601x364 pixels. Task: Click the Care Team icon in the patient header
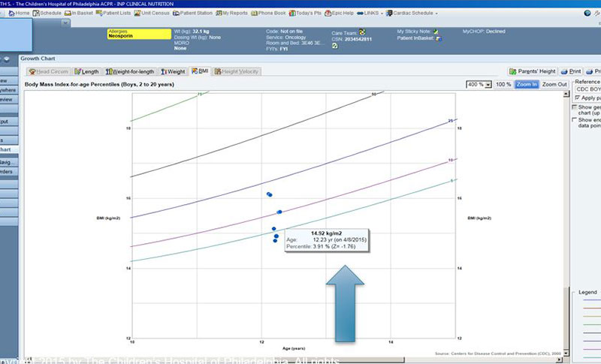tap(362, 32)
